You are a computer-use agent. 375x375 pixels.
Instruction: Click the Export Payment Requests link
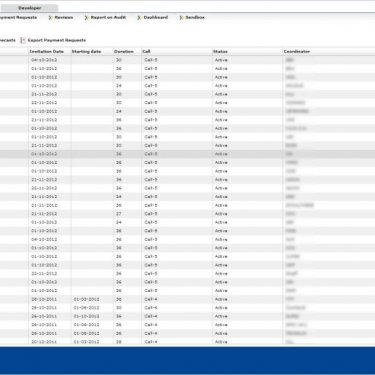pos(57,40)
